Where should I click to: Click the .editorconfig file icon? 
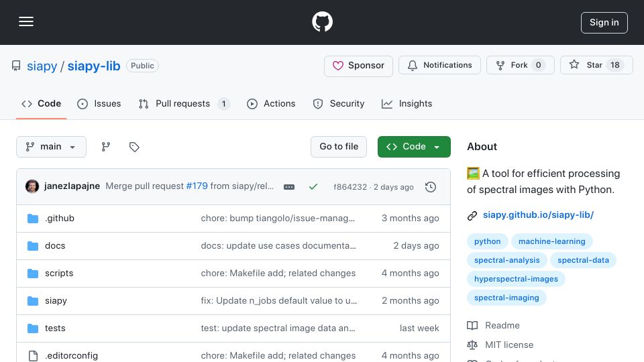click(33, 356)
